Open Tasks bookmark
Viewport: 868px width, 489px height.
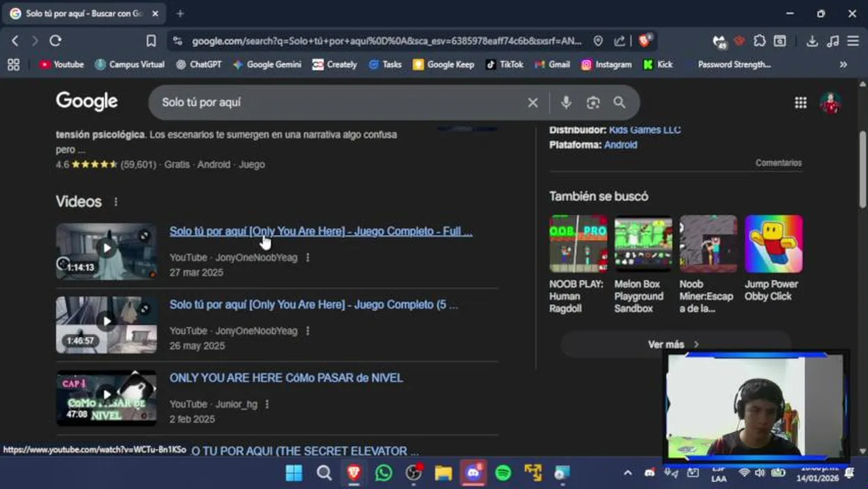coord(385,65)
